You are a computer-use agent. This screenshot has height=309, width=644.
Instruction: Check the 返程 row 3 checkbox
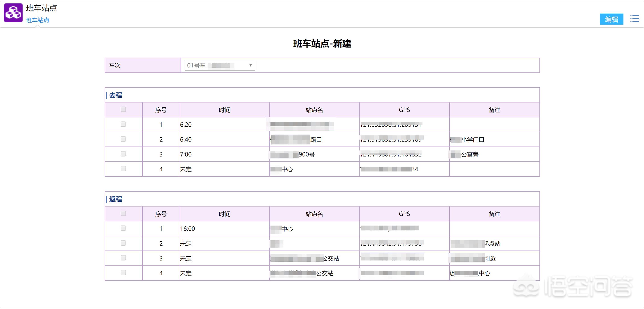(x=123, y=258)
